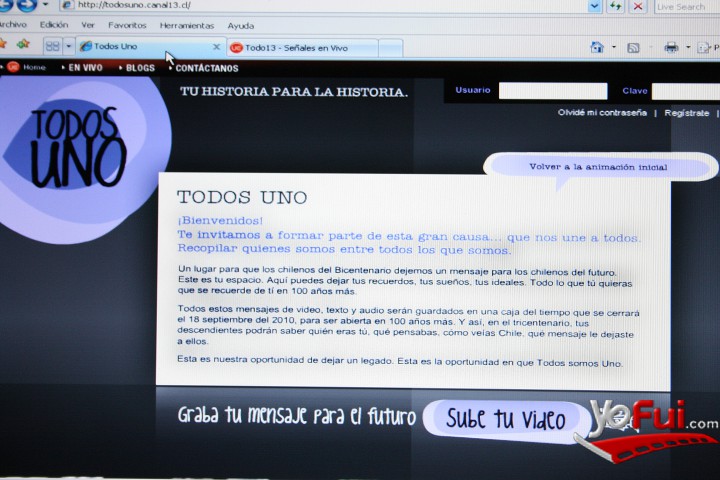Click the browser Forward arrow button
This screenshot has height=480, width=720.
tap(27, 5)
